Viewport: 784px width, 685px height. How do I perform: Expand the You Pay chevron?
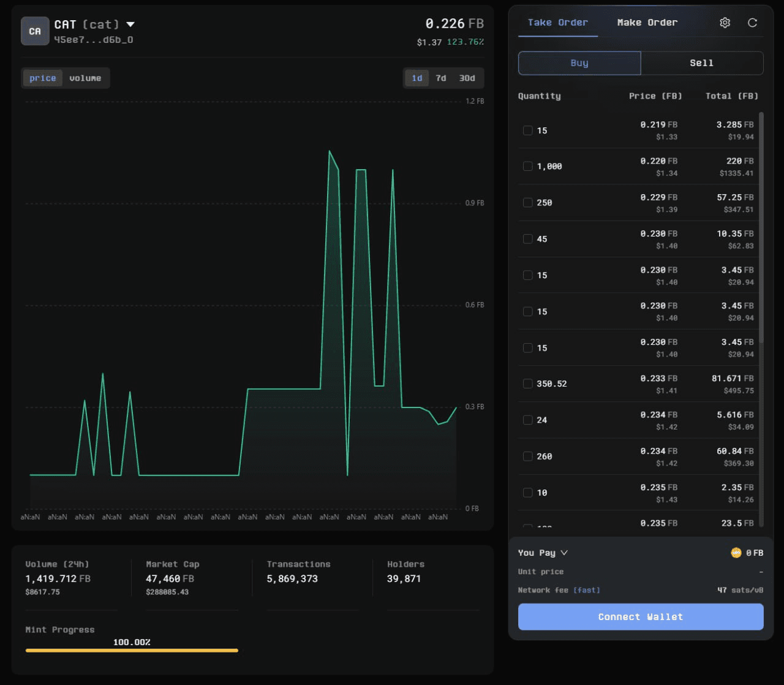(564, 553)
